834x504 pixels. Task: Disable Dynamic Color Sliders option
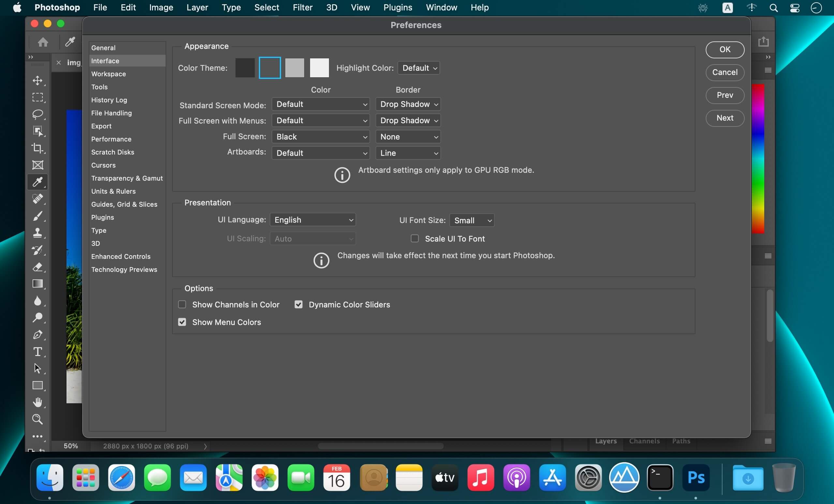298,304
